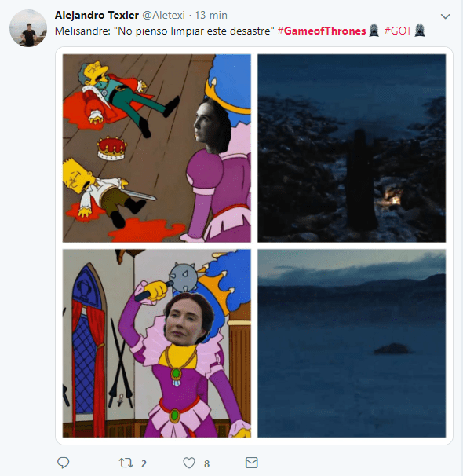Click the reply speech bubble icon
Viewport: 463px width, 476px height.
(63, 463)
